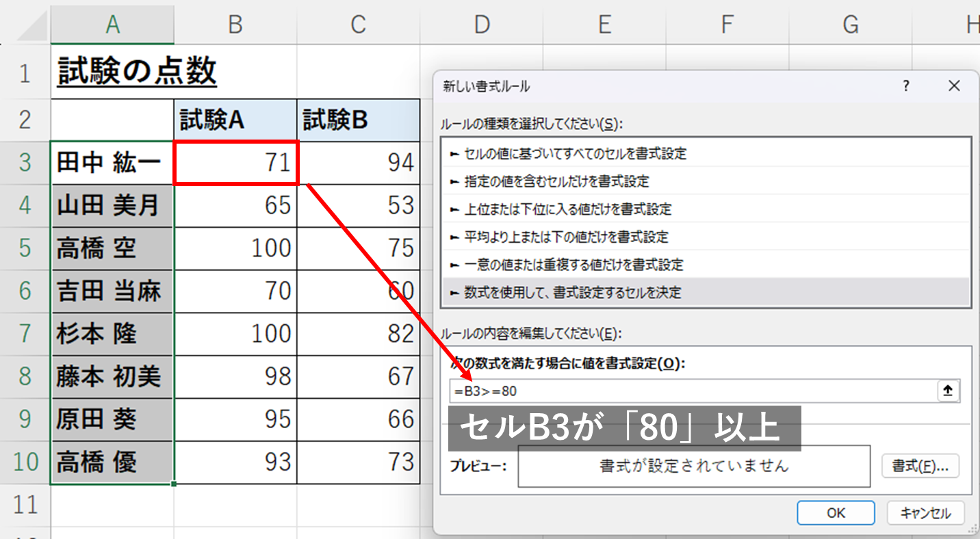Select column E header

point(605,25)
